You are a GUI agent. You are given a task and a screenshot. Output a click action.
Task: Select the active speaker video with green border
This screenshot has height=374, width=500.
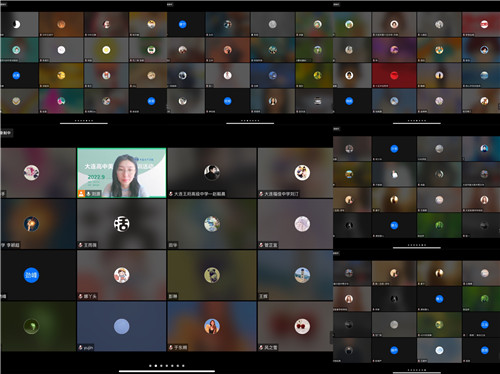point(122,173)
